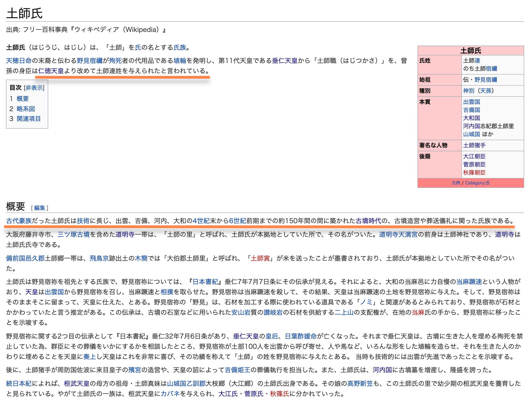Open the 菅原氏 link
532x407 pixels.
click(x=254, y=394)
